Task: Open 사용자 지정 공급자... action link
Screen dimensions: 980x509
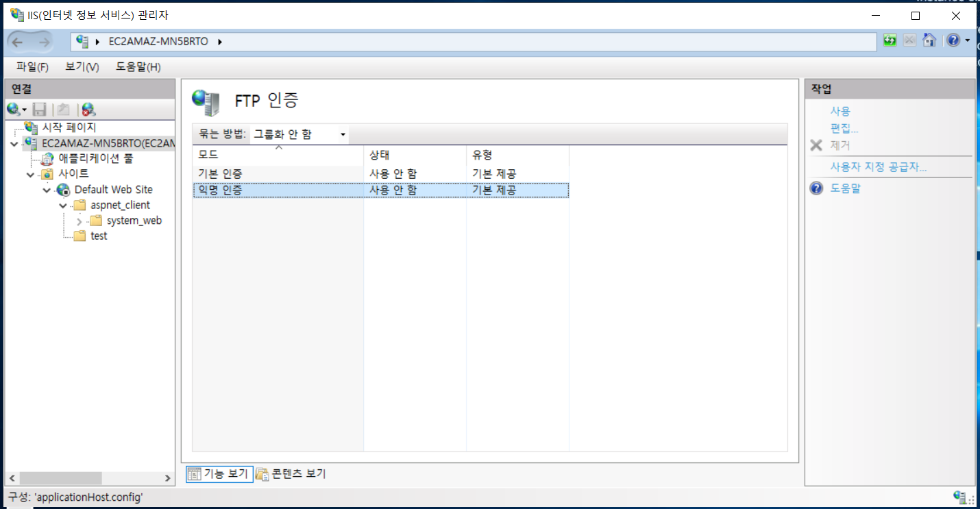Action: [x=879, y=166]
